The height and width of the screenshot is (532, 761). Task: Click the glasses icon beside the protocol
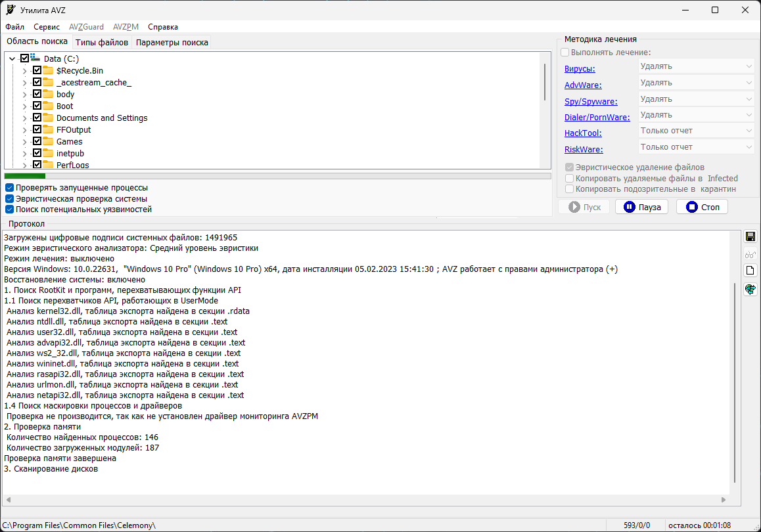click(750, 254)
